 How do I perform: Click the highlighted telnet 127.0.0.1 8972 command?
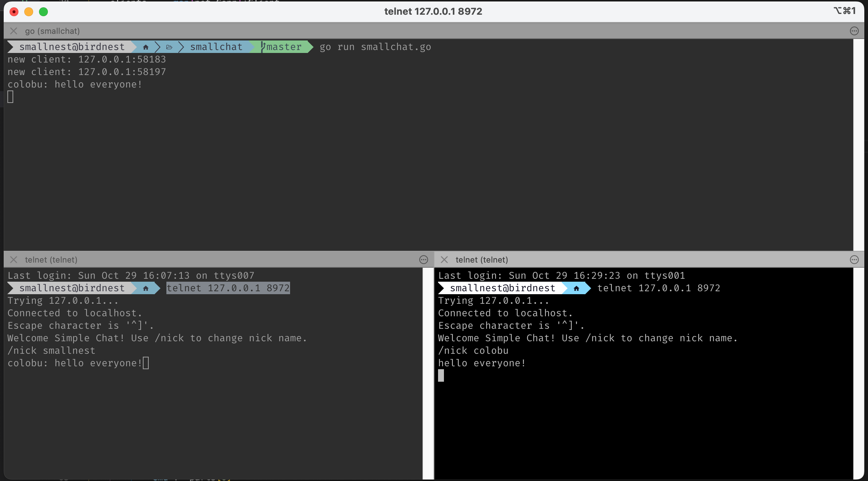click(x=228, y=288)
